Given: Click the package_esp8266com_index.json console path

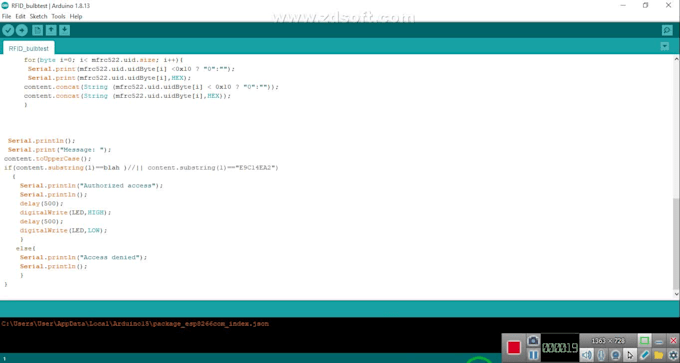Looking at the screenshot, I should pyautogui.click(x=135, y=324).
